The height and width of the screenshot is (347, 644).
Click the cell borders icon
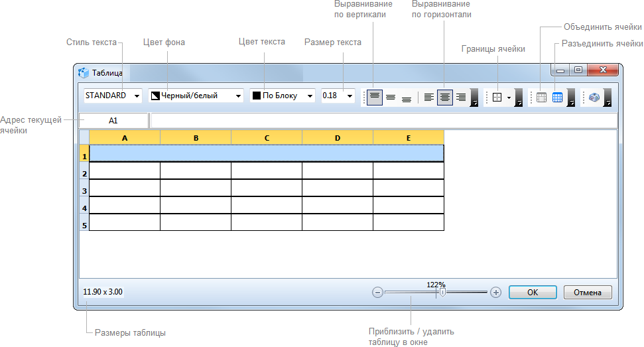click(x=497, y=98)
